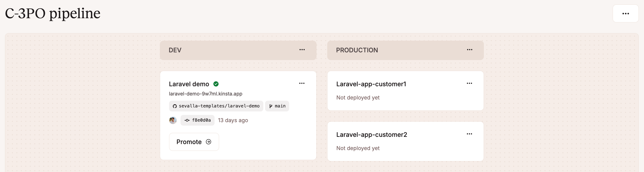Open the laravel-demo-9w7ml.kinsta.app link

pyautogui.click(x=205, y=94)
